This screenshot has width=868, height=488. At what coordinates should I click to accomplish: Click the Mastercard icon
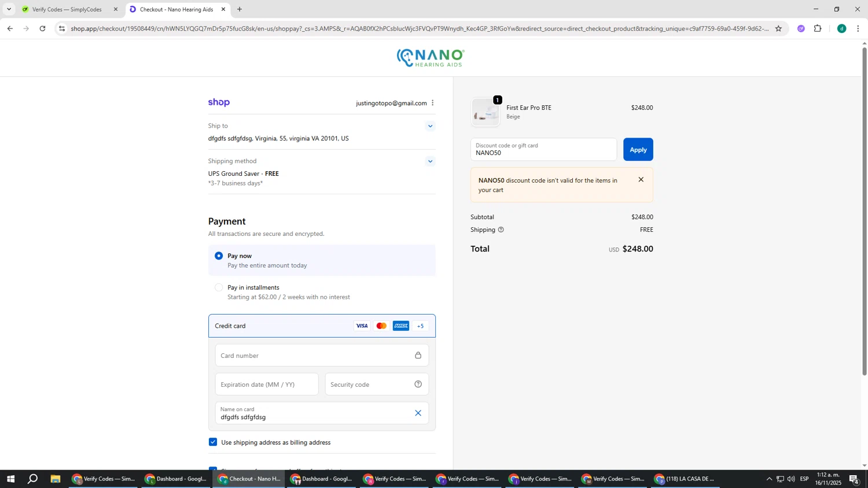pos(381,326)
